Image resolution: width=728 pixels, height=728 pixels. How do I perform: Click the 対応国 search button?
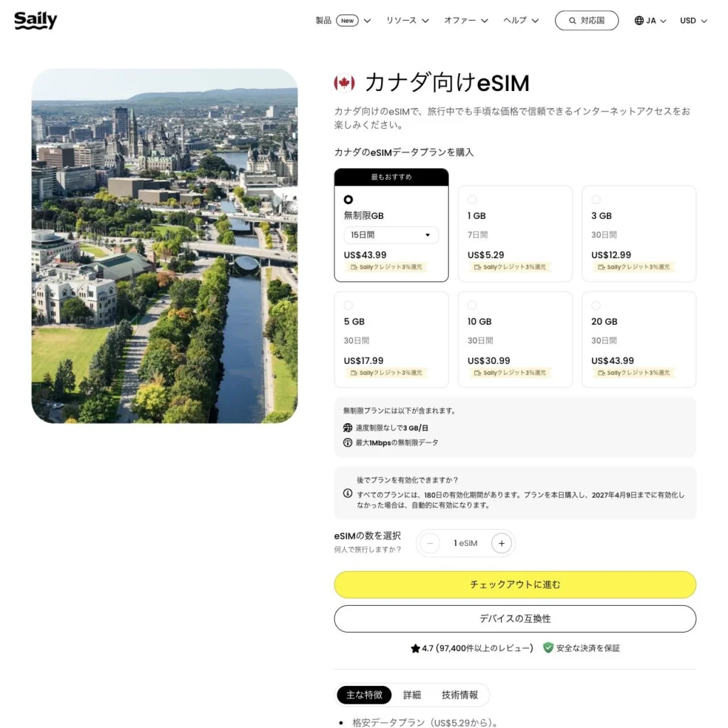(587, 21)
